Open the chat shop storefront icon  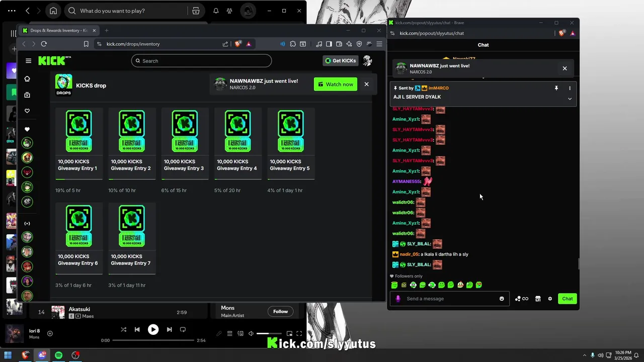(538, 299)
